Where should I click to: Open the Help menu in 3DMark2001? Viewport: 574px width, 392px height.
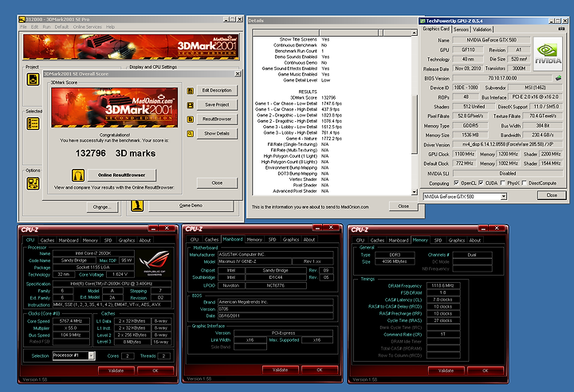pos(110,27)
